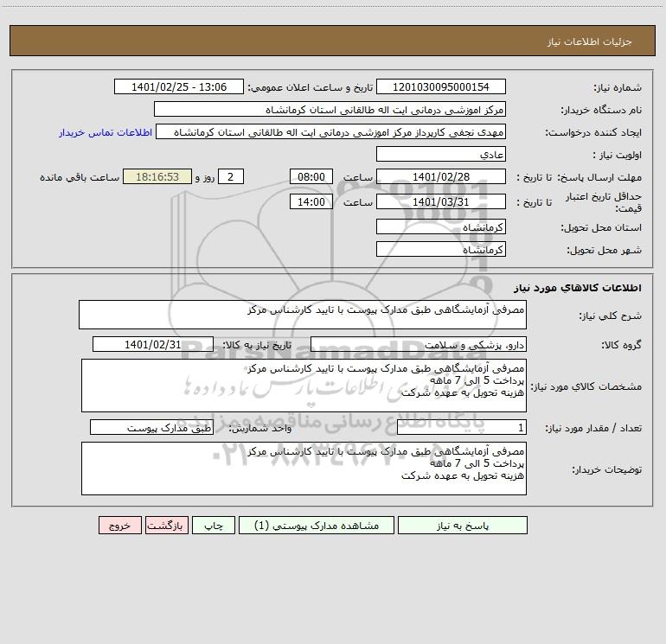Screen dimensions: 666x644
Task: Click the response deadline time 08:00
Action: 311,176
